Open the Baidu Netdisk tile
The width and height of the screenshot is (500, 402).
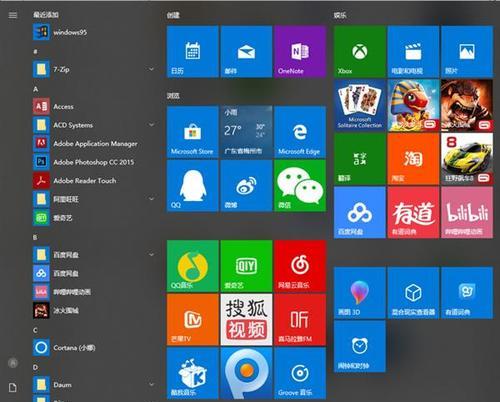tap(360, 212)
